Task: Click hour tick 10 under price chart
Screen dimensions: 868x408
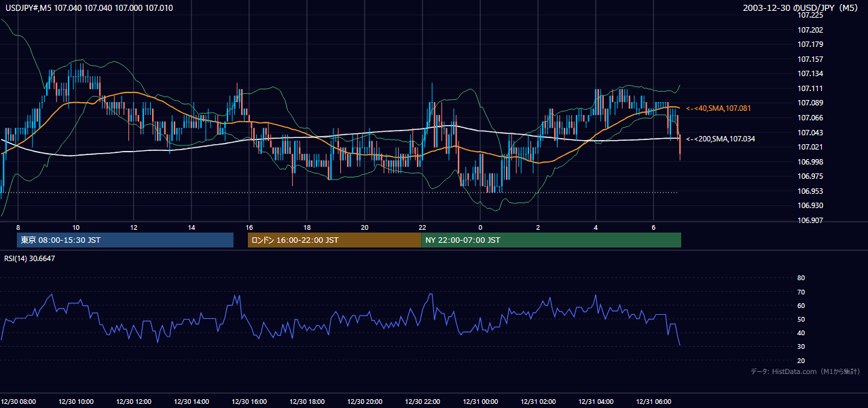Action: point(76,227)
